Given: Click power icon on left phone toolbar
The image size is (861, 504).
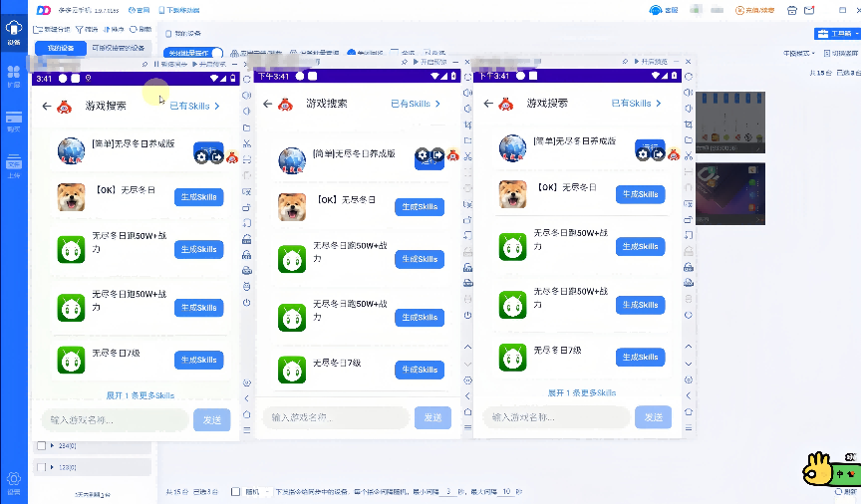Looking at the screenshot, I should (246, 303).
